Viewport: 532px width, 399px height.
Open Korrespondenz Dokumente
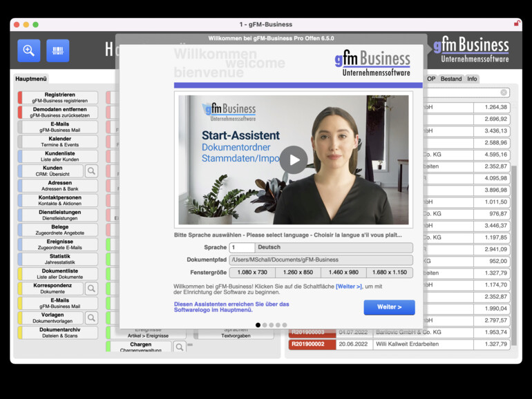pyautogui.click(x=50, y=289)
